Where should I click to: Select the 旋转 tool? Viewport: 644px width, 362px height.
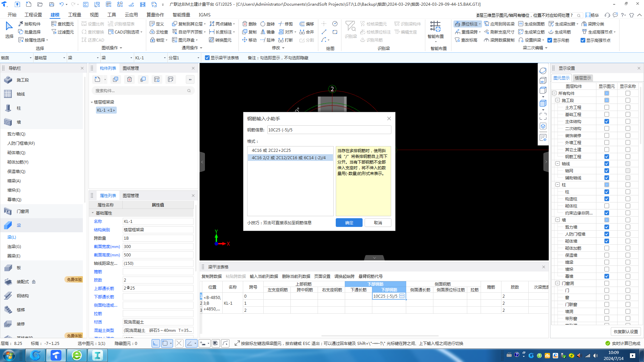click(x=268, y=24)
